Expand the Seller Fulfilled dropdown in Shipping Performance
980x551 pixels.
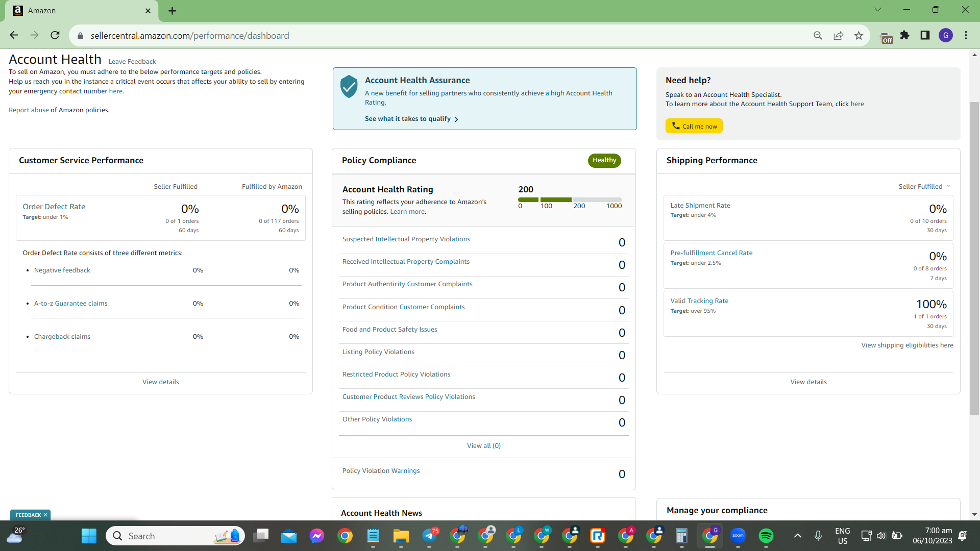pos(924,186)
